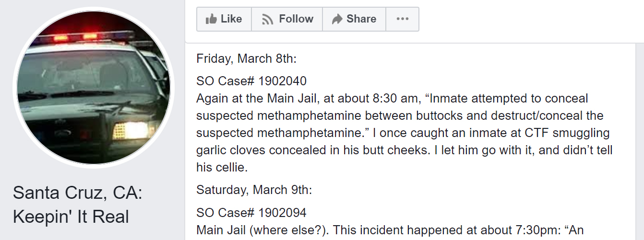Share this page using Share button
Image resolution: width=644 pixels, height=240 pixels.
click(x=354, y=19)
